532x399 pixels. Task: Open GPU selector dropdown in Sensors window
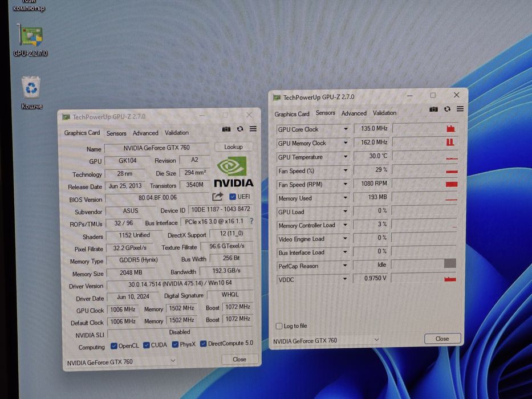[376, 339]
